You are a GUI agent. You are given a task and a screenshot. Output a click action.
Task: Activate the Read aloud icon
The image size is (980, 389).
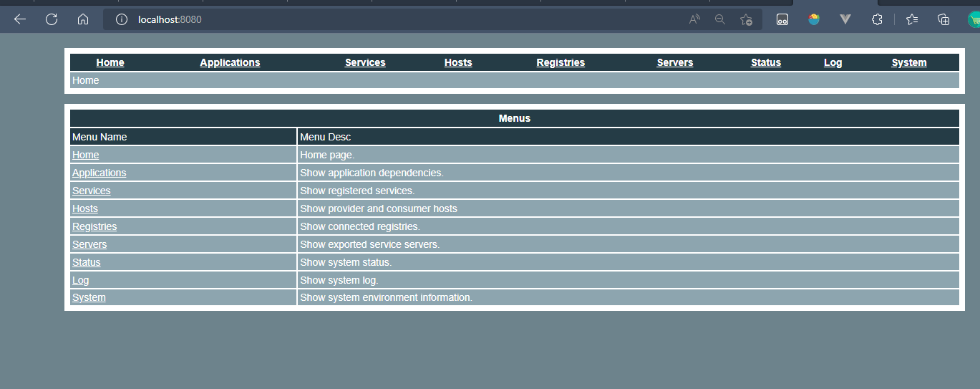click(x=694, y=19)
